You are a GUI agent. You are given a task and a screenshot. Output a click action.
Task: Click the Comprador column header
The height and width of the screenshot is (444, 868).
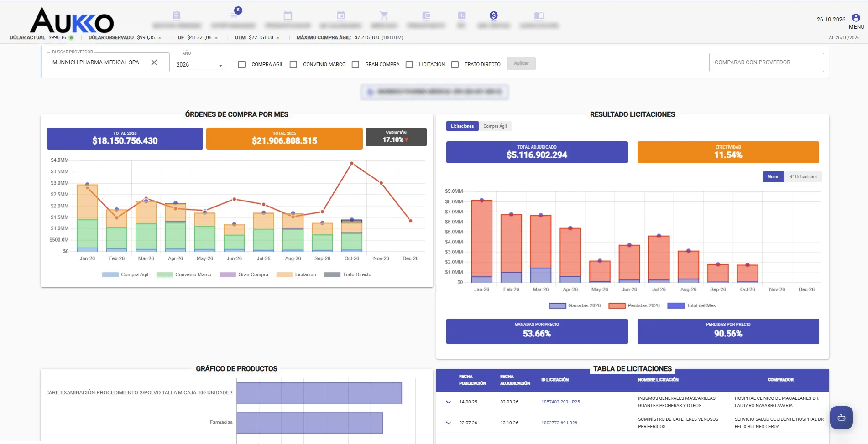click(x=780, y=380)
